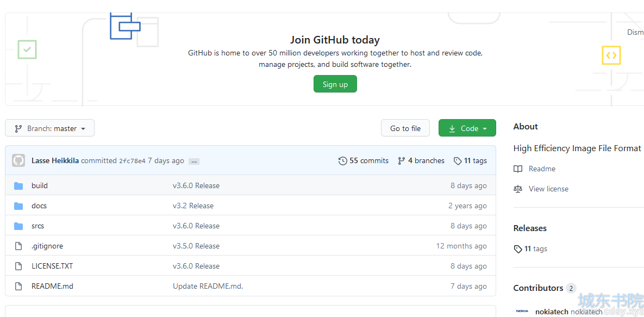Click the '2 years ago' timestamp
The width and height of the screenshot is (644, 317).
(467, 206)
